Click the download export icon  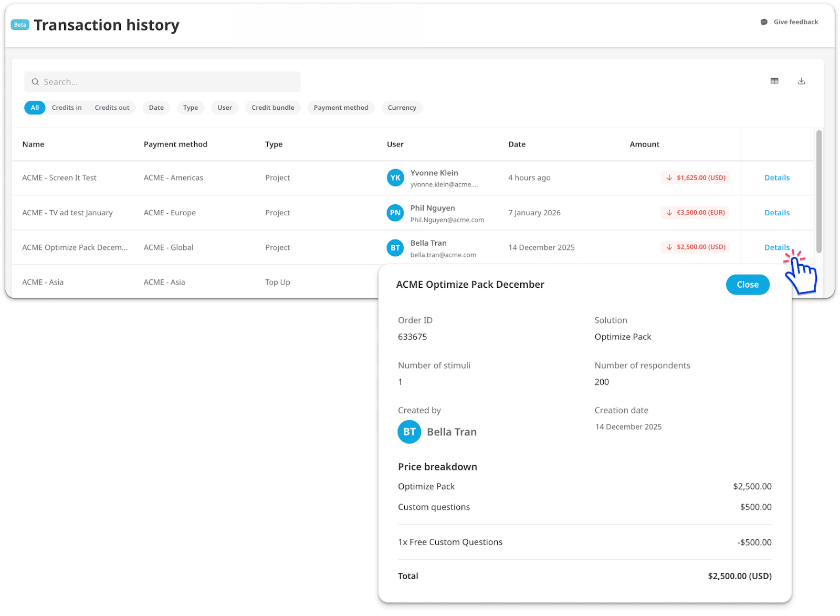pyautogui.click(x=801, y=81)
